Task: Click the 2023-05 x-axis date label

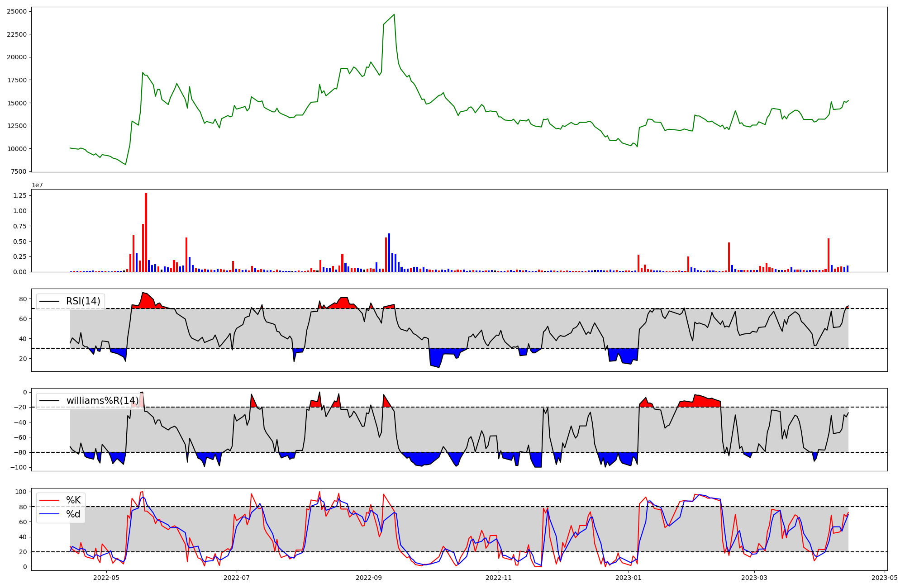Action: coord(885,578)
